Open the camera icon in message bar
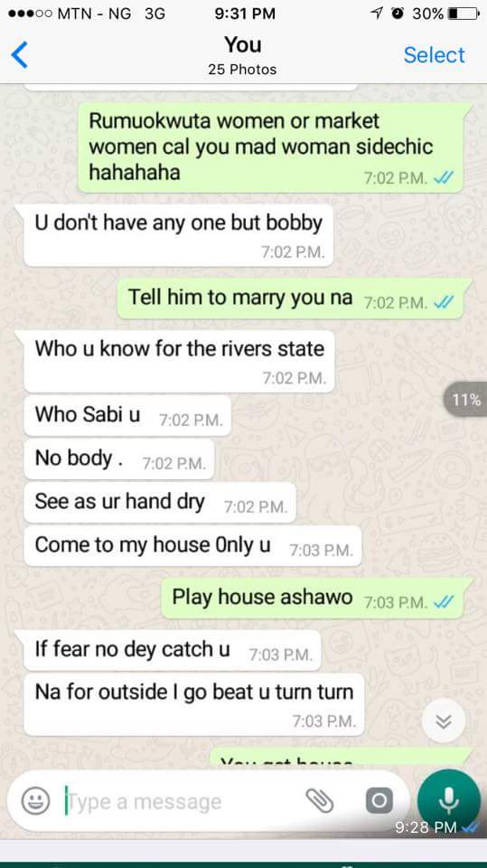This screenshot has height=868, width=487. pyautogui.click(x=379, y=800)
